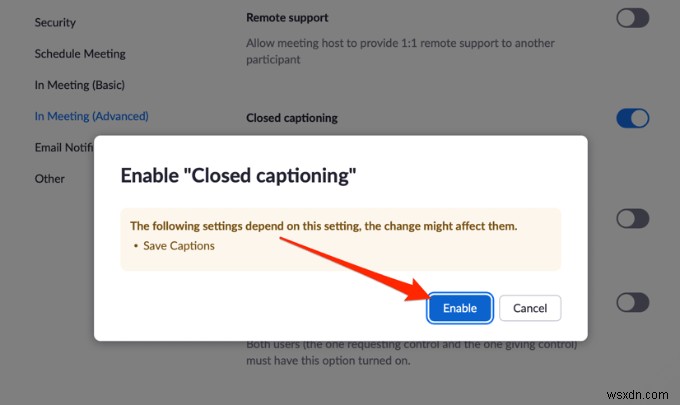Screen dimensions: 680x405
Task: Select In Meeting (Advanced) sidebar item
Action: coord(91,116)
